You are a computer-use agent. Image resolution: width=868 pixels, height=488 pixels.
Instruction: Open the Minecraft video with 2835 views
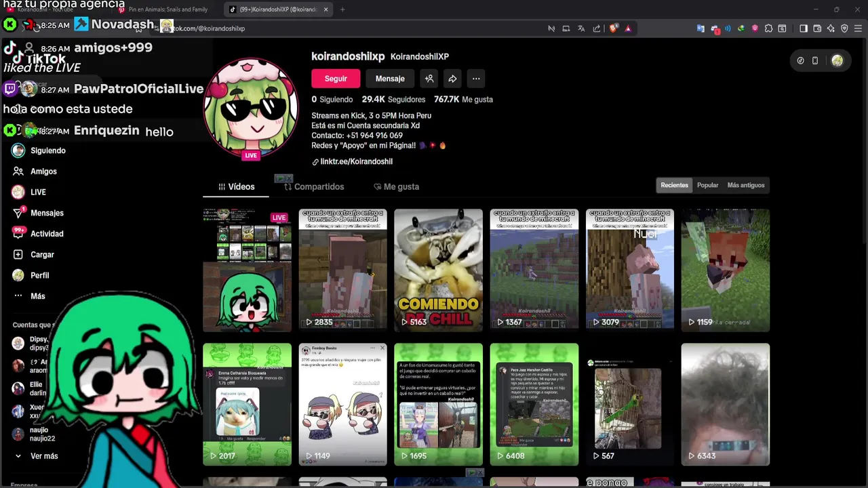pyautogui.click(x=342, y=270)
